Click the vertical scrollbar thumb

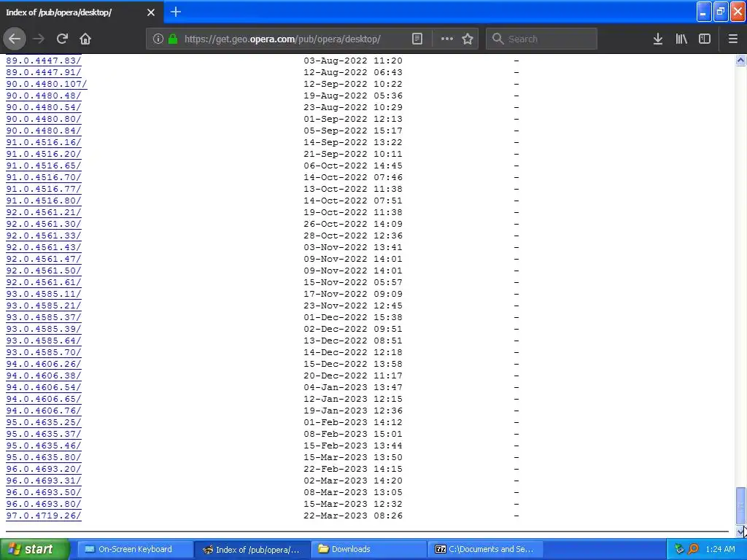740,505
